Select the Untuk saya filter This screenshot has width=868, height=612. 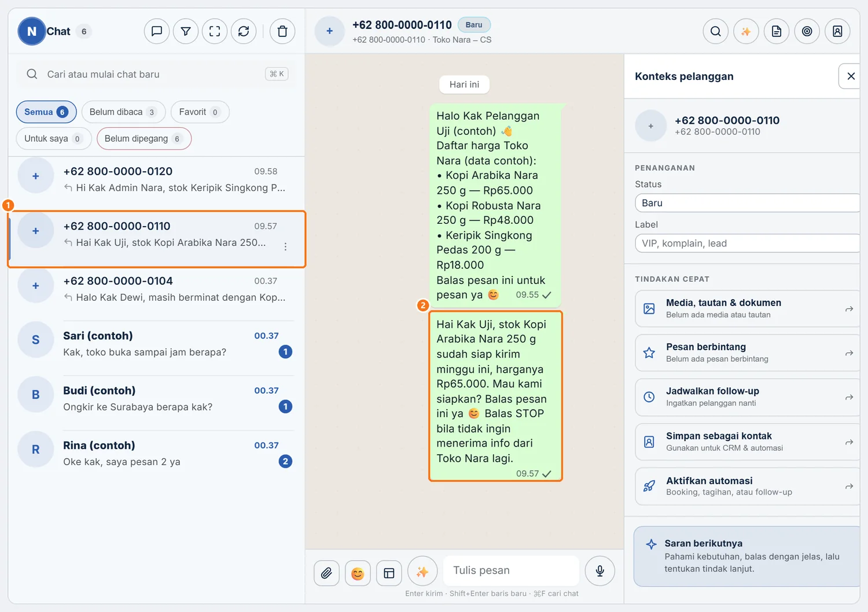pyautogui.click(x=54, y=138)
